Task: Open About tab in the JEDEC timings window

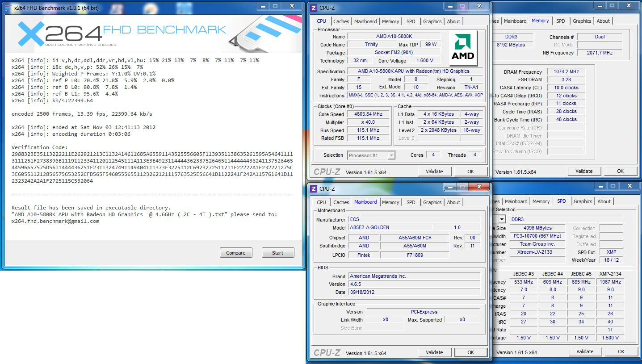Action: [604, 201]
